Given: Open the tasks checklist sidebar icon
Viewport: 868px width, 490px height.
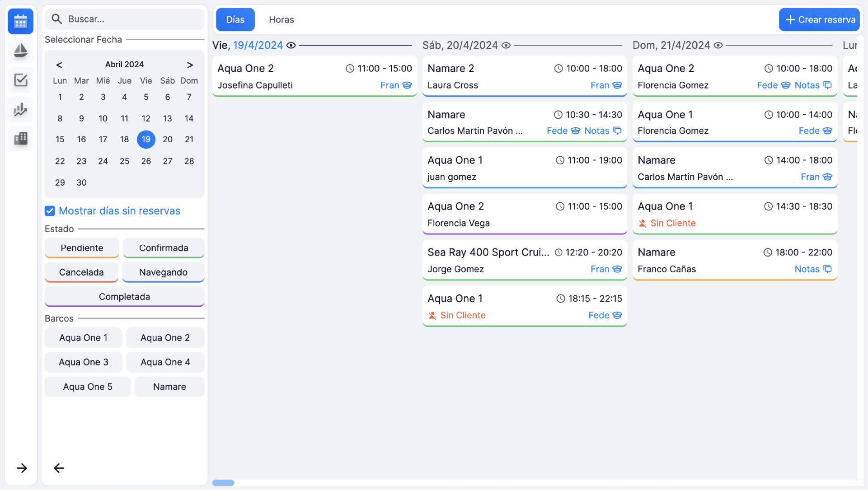Looking at the screenshot, I should click(x=20, y=80).
